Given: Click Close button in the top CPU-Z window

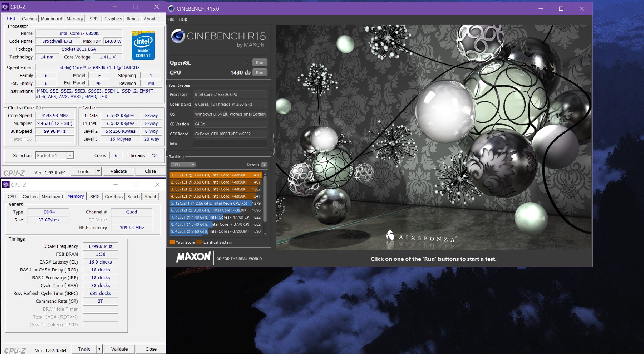Looking at the screenshot, I should coord(150,171).
